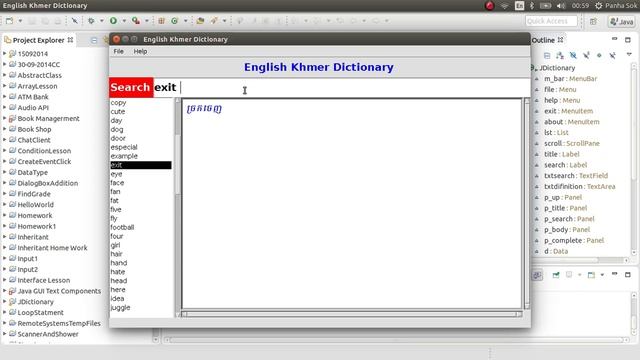Screen dimensions: 640x360
Task: Open the File menu in the Dictionary window
Action: tap(118, 51)
